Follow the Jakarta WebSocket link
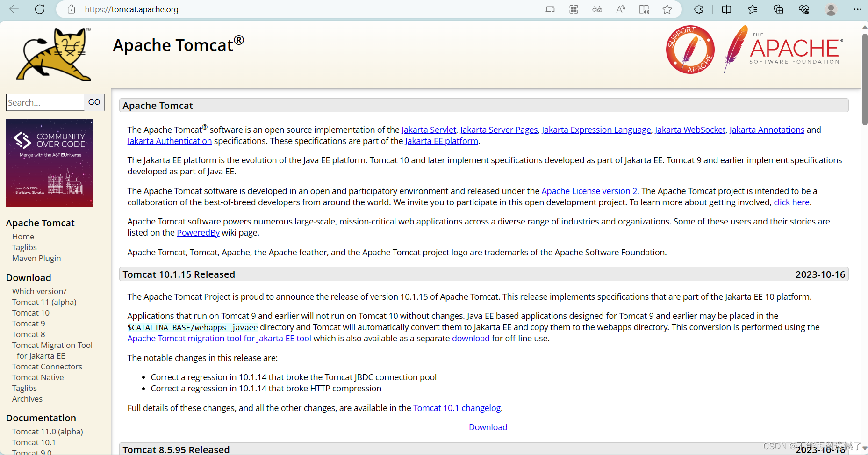This screenshot has width=868, height=455. [690, 130]
